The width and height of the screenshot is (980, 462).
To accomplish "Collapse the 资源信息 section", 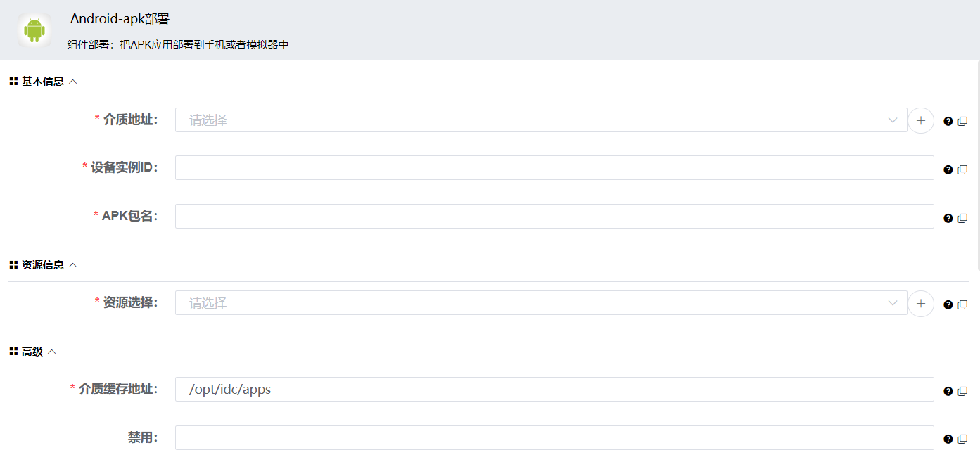I will tap(73, 265).
